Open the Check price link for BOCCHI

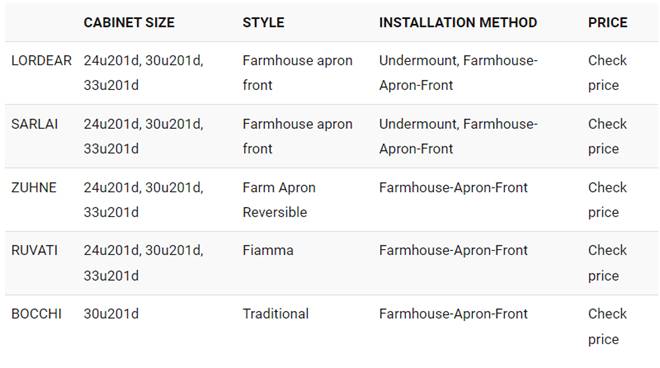(x=607, y=326)
